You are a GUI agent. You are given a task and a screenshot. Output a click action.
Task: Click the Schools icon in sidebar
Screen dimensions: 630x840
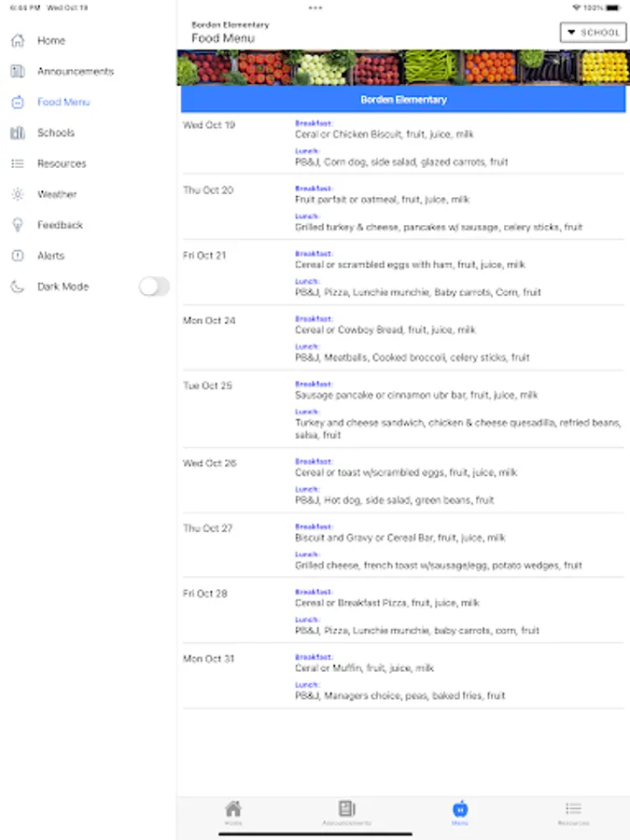click(x=17, y=133)
